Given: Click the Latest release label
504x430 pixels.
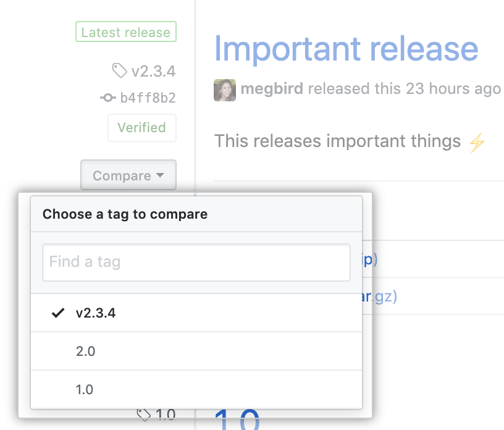Looking at the screenshot, I should point(126,33).
